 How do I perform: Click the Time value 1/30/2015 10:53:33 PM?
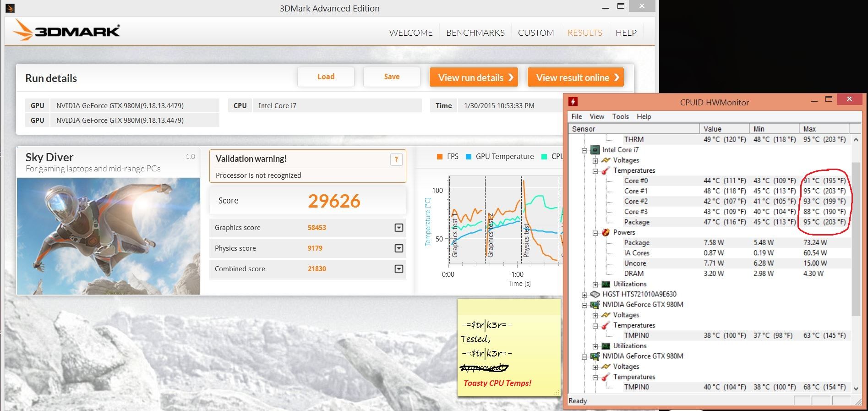click(x=499, y=106)
